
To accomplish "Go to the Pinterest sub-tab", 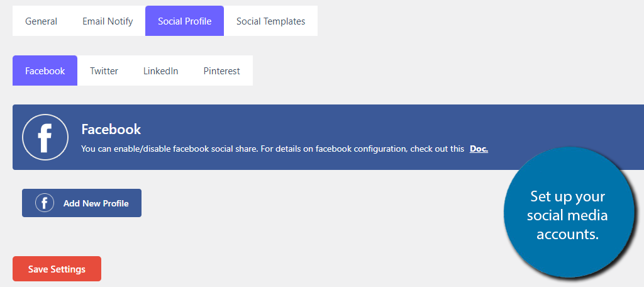I will 222,70.
